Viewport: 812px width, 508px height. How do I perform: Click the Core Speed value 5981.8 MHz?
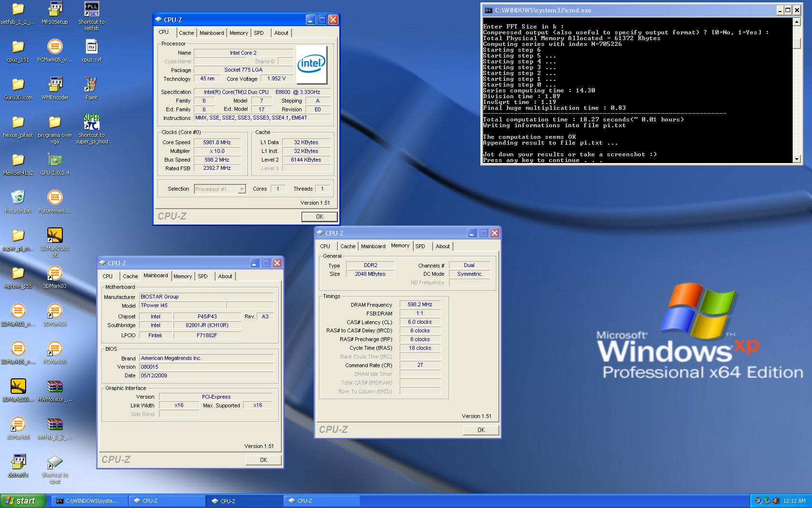coord(217,142)
